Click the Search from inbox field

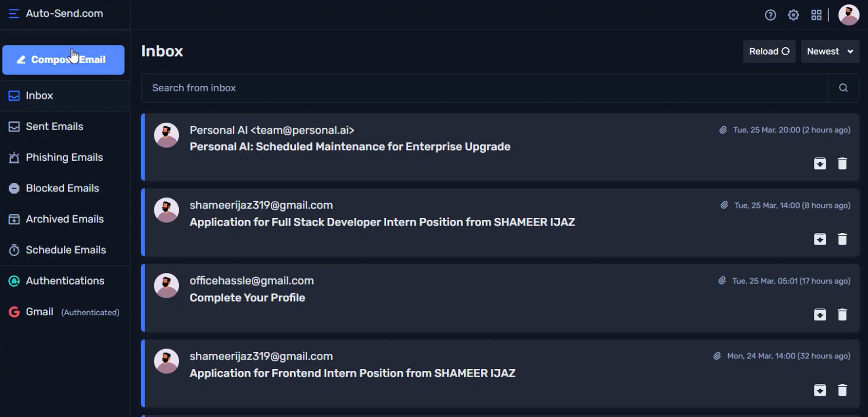click(484, 88)
